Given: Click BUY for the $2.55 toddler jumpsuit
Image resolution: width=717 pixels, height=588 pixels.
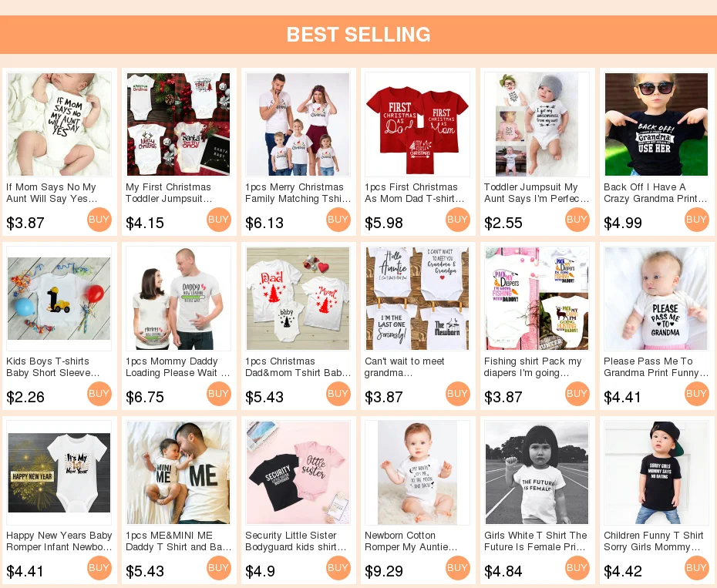Looking at the screenshot, I should click(x=577, y=220).
